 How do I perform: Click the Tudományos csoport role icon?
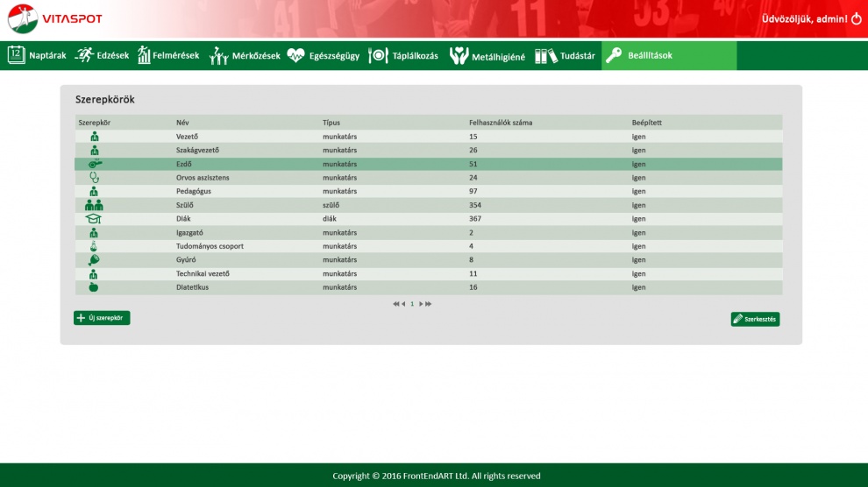coord(94,246)
